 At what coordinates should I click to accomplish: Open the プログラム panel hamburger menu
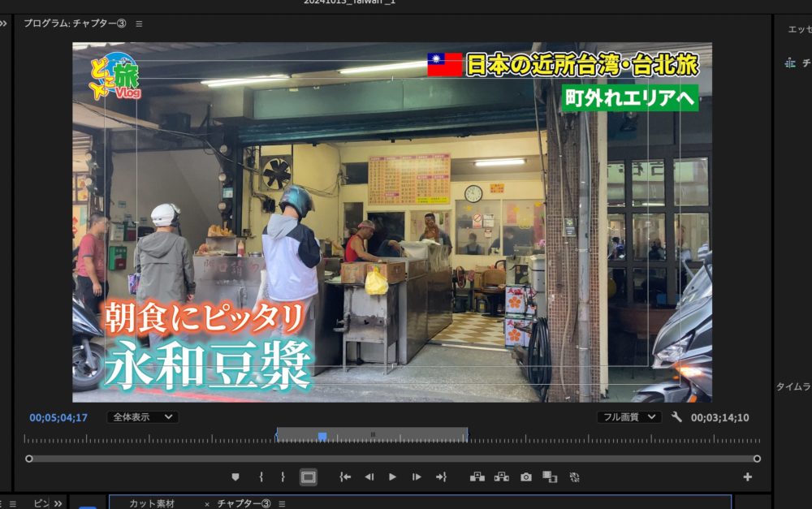point(139,24)
